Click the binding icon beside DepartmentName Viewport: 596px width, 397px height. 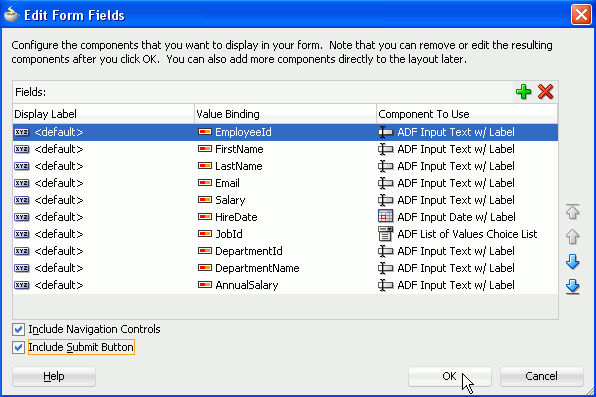[205, 268]
